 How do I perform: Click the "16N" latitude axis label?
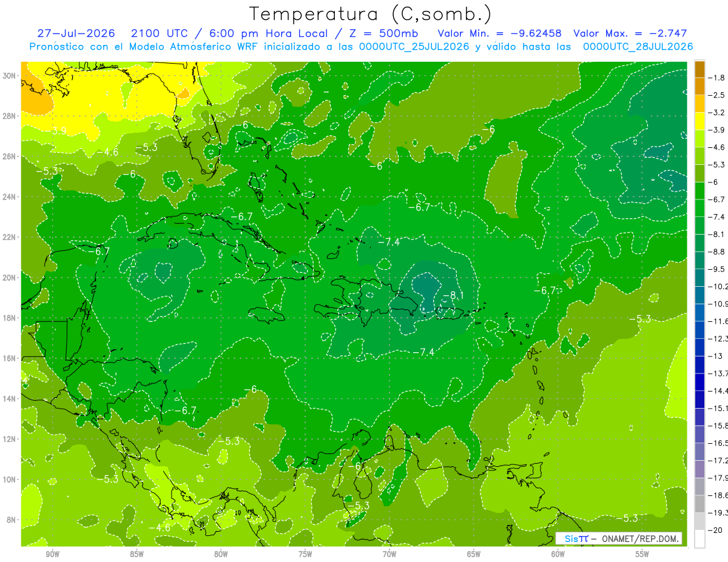point(10,358)
